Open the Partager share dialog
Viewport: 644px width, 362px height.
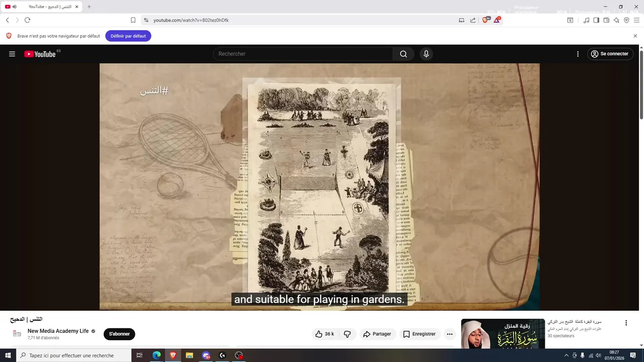[377, 334]
